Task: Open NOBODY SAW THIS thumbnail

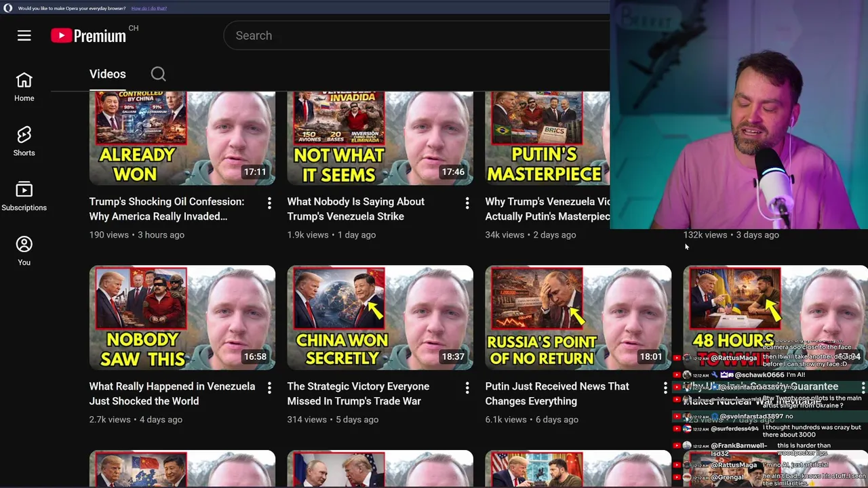Action: coord(182,317)
